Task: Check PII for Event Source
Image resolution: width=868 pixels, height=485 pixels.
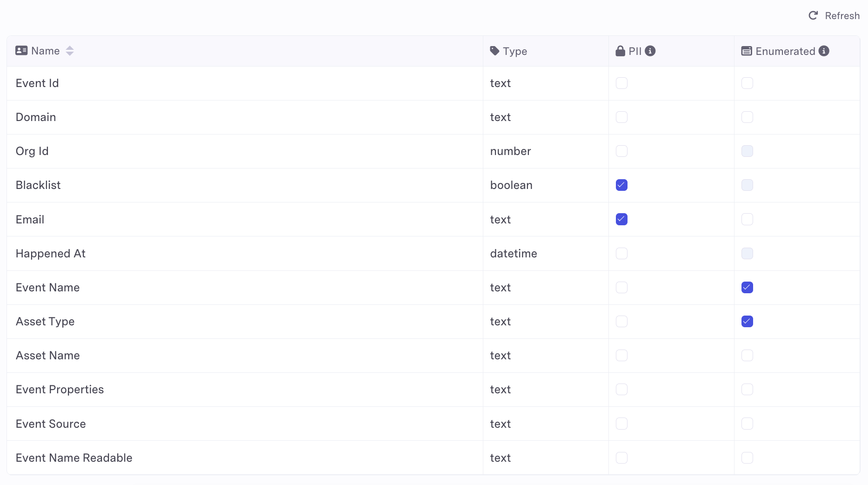Action: click(x=621, y=424)
